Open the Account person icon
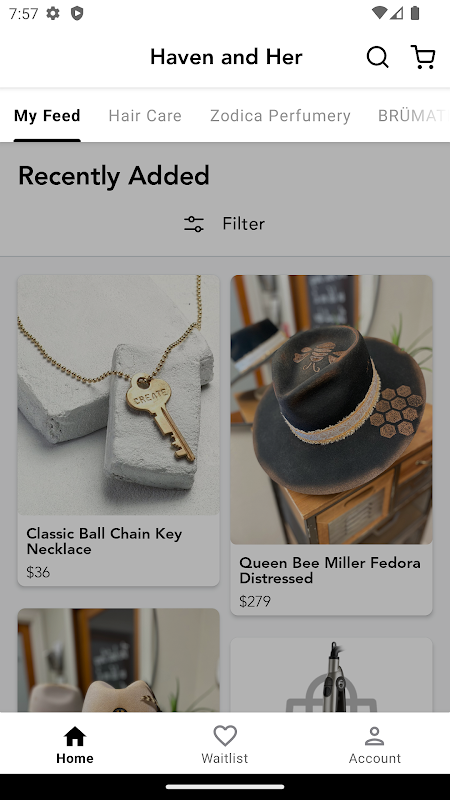The image size is (450, 800). [x=374, y=736]
